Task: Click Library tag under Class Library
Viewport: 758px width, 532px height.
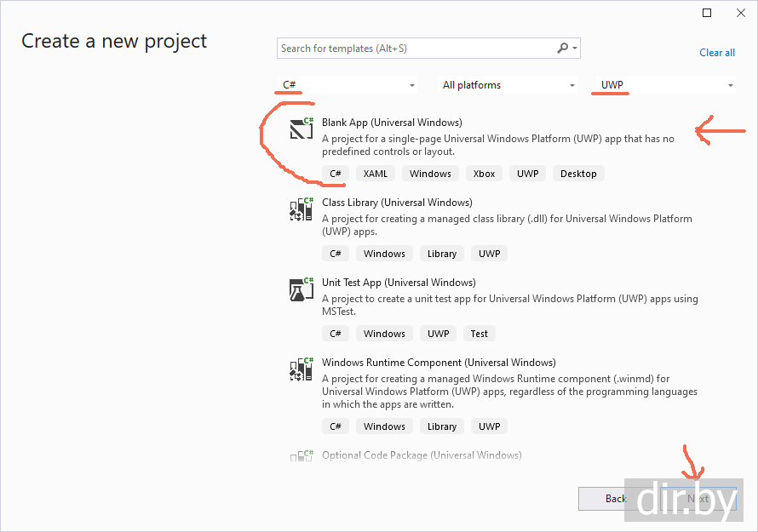Action: tap(442, 254)
